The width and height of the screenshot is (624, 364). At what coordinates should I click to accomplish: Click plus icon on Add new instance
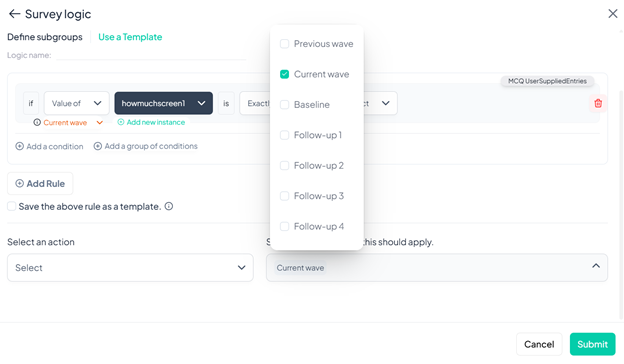(121, 122)
